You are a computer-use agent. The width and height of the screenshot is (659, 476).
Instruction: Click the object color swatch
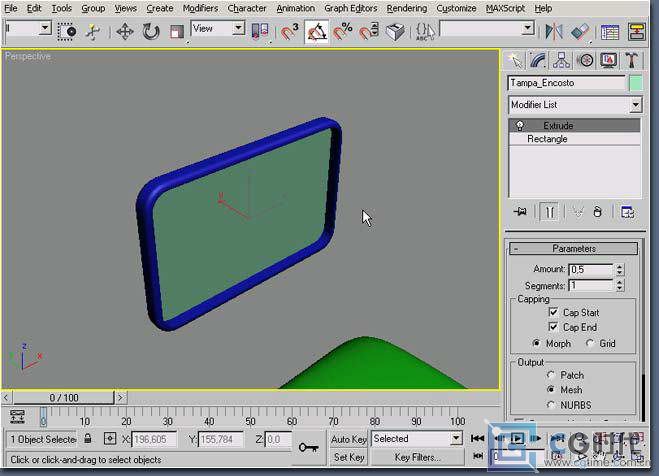point(636,83)
